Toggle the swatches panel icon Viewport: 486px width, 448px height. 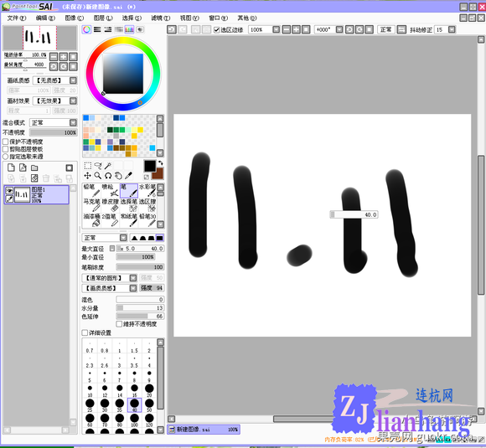click(130, 29)
